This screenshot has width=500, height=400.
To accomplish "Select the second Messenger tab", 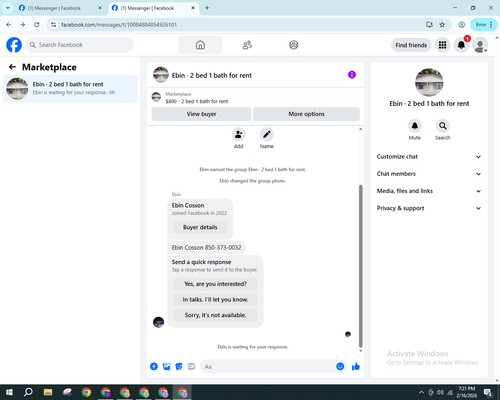I will (x=153, y=8).
